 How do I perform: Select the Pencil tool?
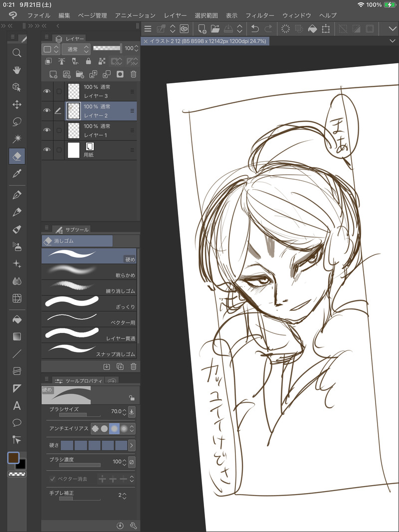16,213
